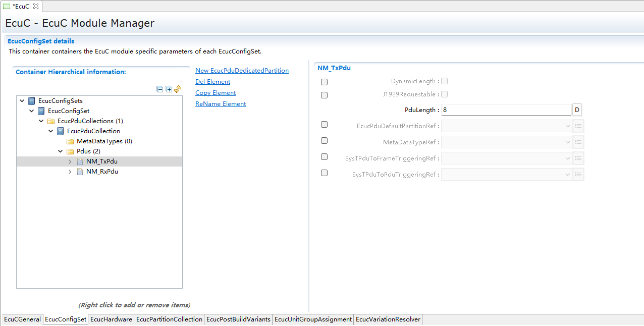This screenshot has width=644, height=326.
Task: Click the list icon next to MetaDataTypeRef
Action: click(578, 142)
